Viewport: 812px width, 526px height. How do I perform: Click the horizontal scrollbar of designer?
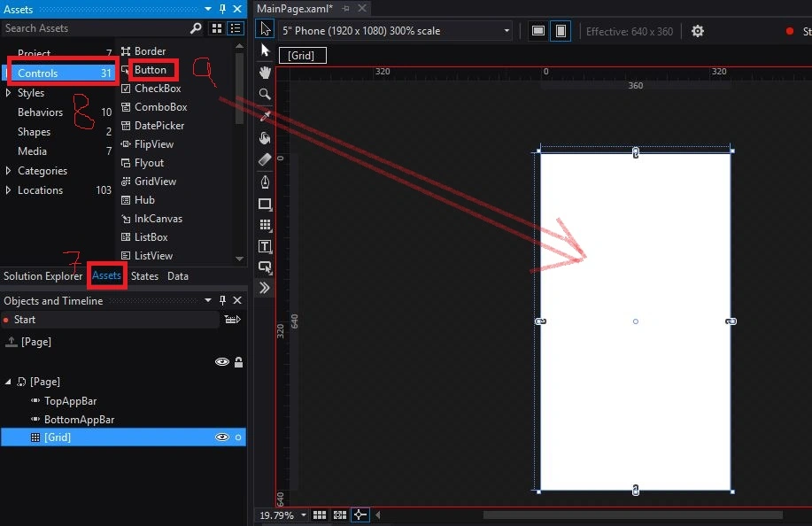point(632,514)
